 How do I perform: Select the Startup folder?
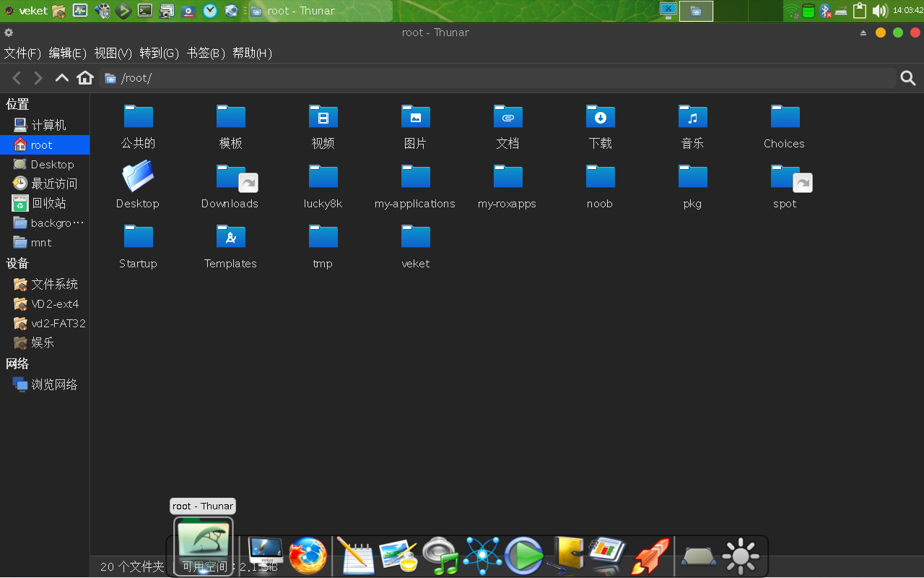click(x=138, y=246)
